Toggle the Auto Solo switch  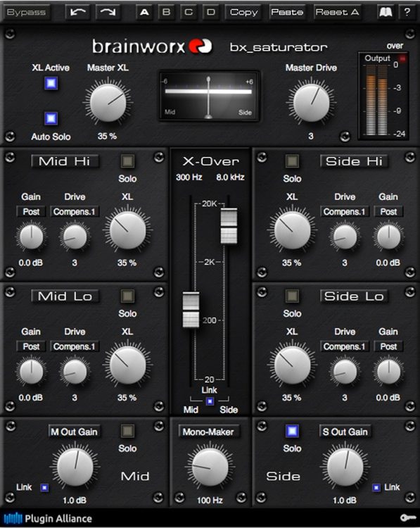[x=51, y=118]
